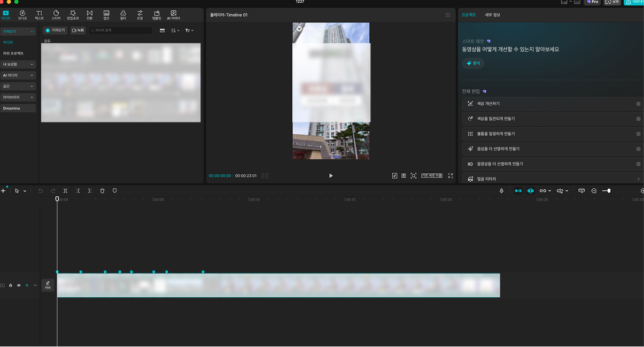Click the 녹화 record button
644x347 pixels.
point(77,30)
